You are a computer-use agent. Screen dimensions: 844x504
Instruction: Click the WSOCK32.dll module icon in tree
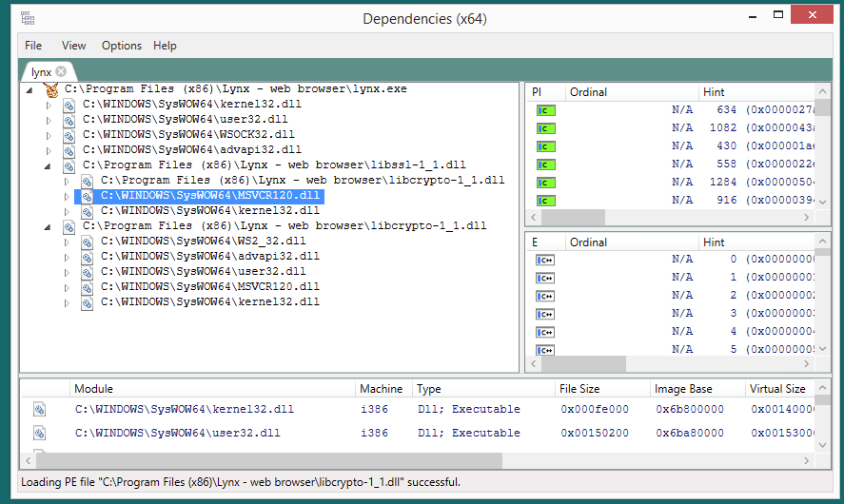pos(69,135)
